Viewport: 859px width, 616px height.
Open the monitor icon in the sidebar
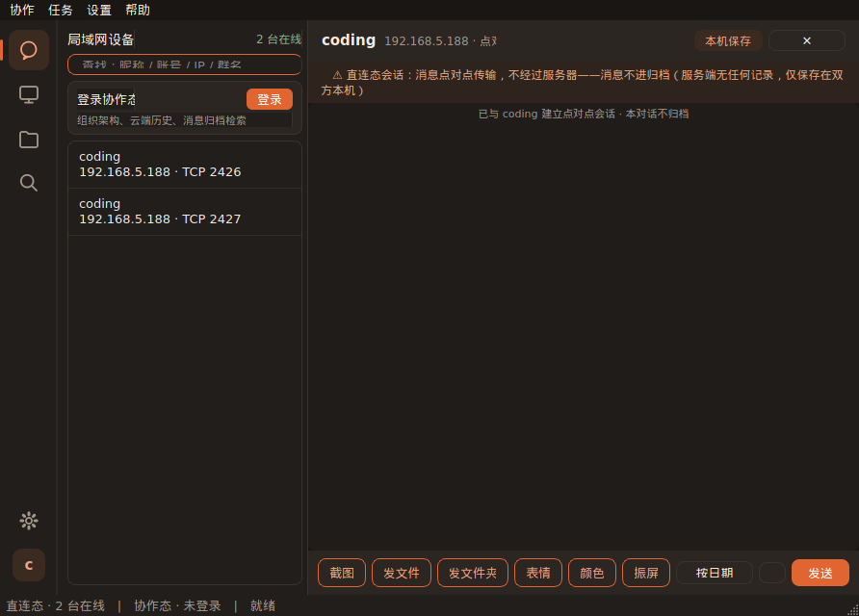pyautogui.click(x=29, y=94)
